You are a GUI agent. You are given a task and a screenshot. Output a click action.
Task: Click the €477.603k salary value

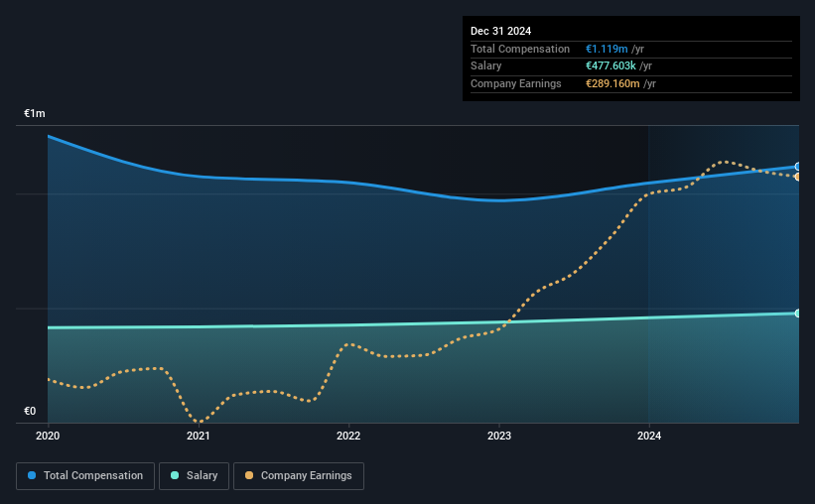611,66
